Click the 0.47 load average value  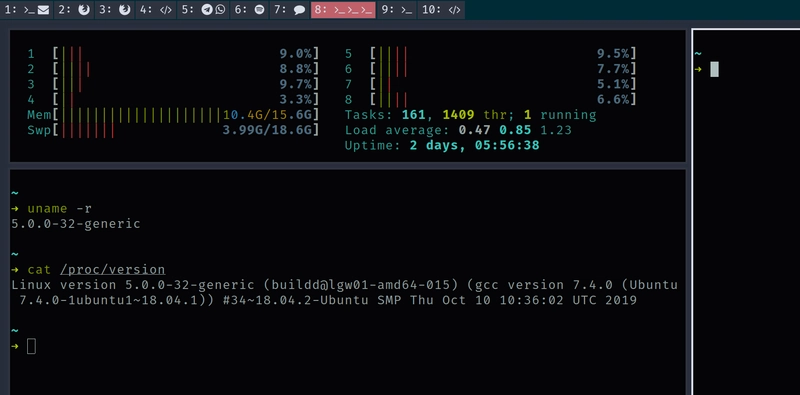point(475,130)
